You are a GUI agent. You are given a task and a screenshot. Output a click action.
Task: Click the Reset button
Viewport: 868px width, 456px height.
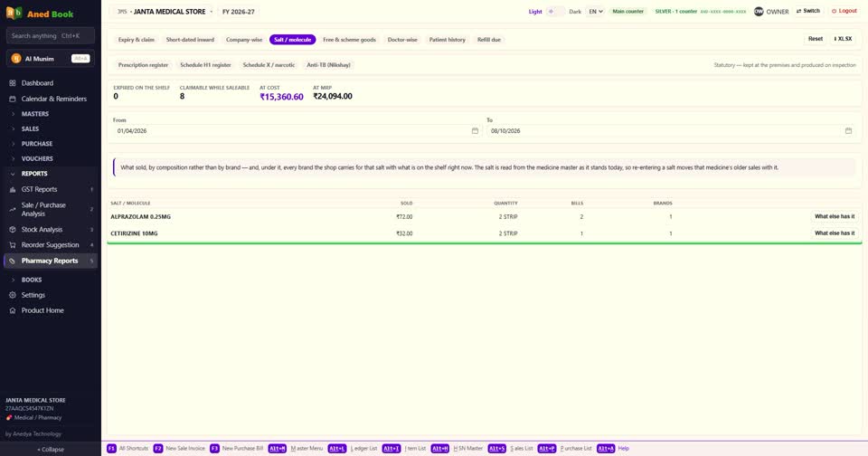pyautogui.click(x=816, y=39)
